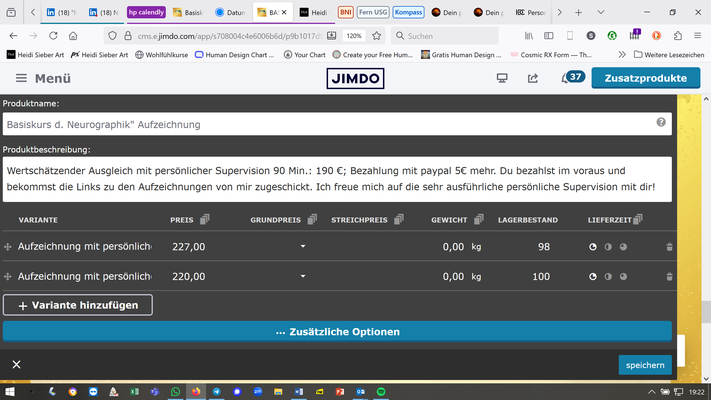Click the 120% zoom indicator

point(354,35)
